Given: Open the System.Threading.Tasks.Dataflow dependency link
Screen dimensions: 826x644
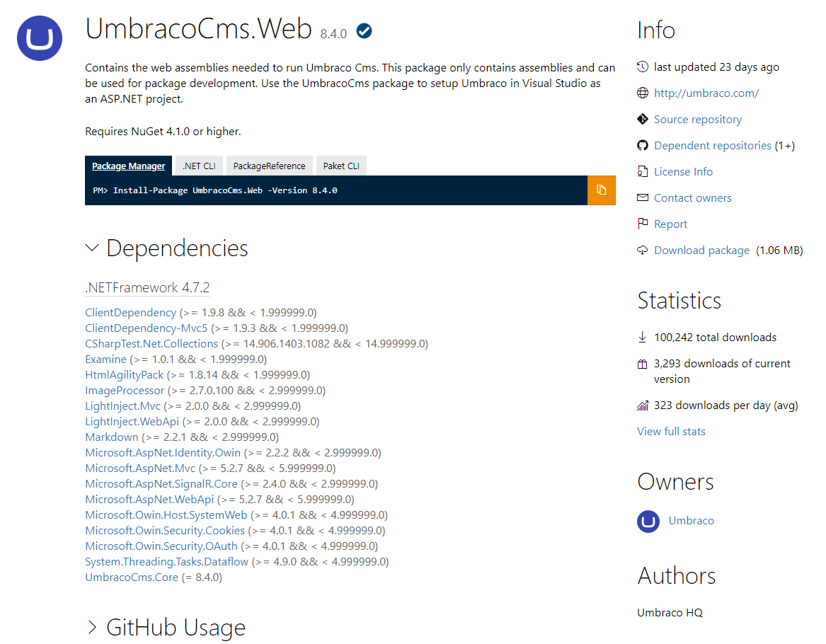Looking at the screenshot, I should (x=166, y=562).
